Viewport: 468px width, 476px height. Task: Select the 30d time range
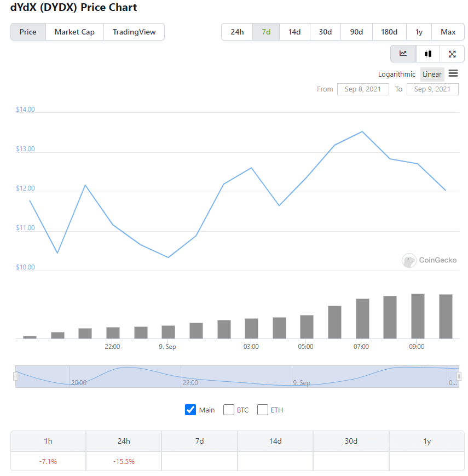(325, 32)
